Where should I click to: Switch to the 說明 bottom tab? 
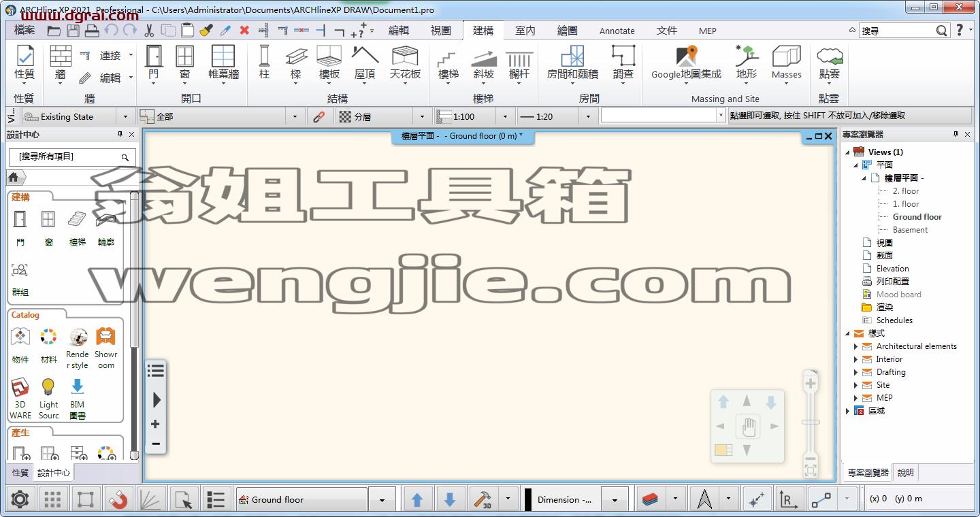[906, 472]
